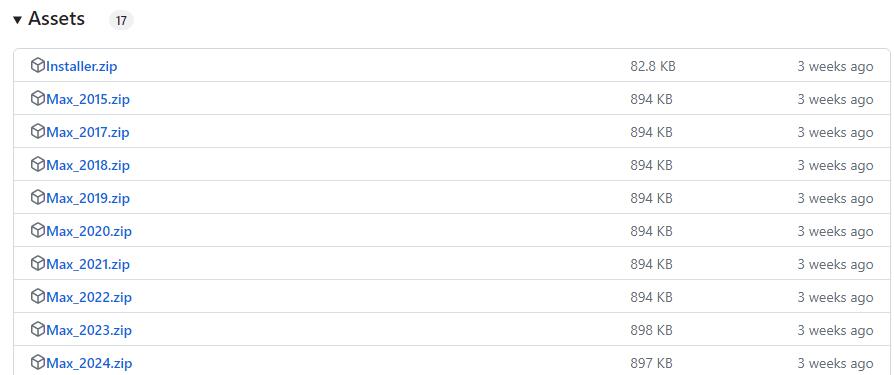This screenshot has height=375, width=894.
Task: Click the package icon beside Max_2021.zip
Action: pyautogui.click(x=38, y=264)
